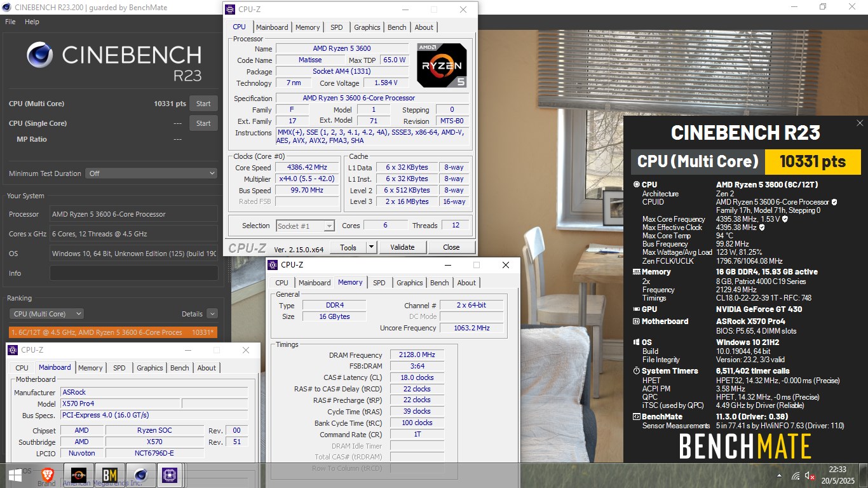Viewport: 868px width, 488px height.
Task: Expand the Details chevron in Ranking
Action: tap(212, 314)
